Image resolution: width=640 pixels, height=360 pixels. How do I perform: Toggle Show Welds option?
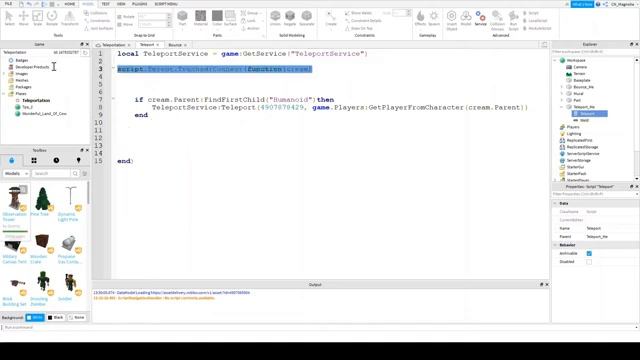pos(358,13)
